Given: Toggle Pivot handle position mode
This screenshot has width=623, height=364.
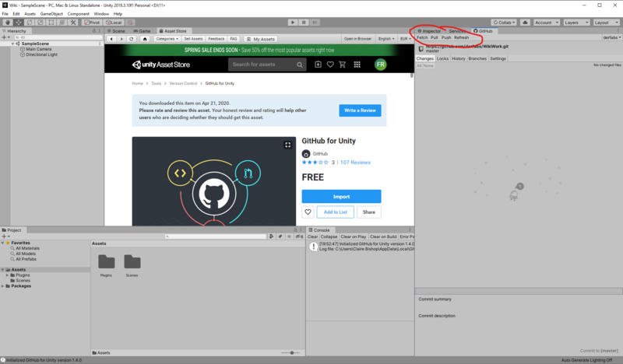Looking at the screenshot, I should click(x=91, y=23).
